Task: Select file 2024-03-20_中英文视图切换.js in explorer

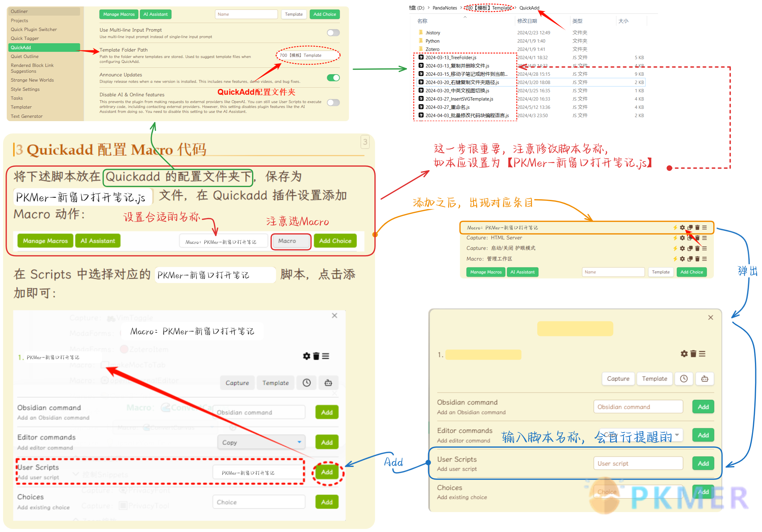Action: pyautogui.click(x=457, y=90)
